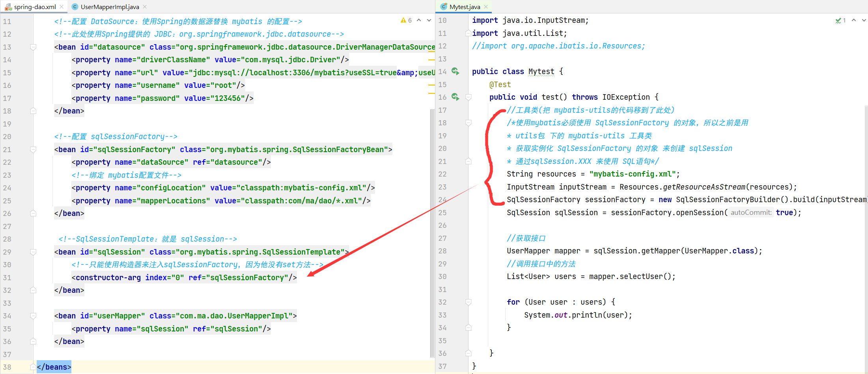Go to previous highlighted problem in spring-dao.xml
Viewport: 868px width, 374px height.
coord(419,20)
